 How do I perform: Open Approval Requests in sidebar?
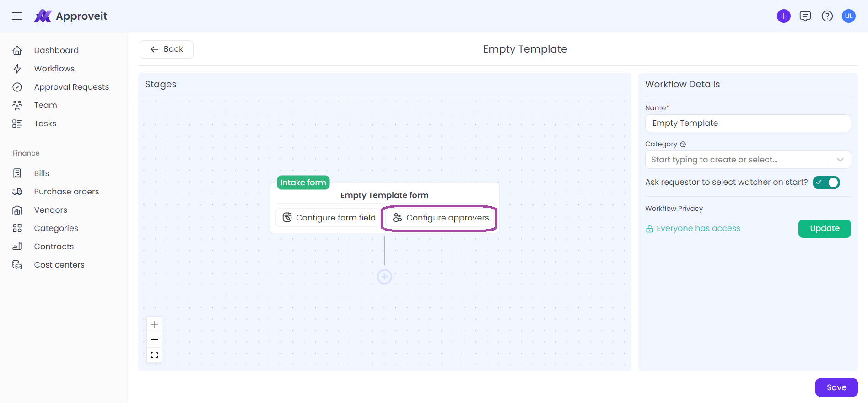(x=71, y=87)
